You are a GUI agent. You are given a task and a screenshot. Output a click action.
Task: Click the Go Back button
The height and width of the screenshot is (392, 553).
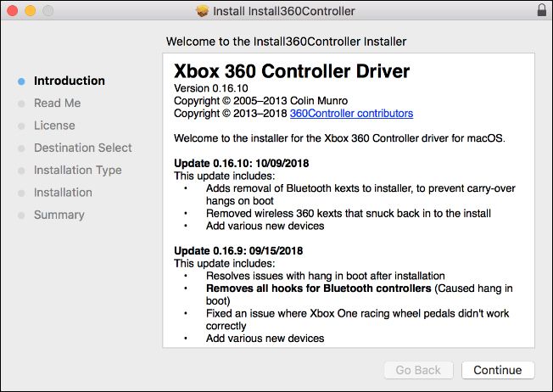pyautogui.click(x=418, y=371)
